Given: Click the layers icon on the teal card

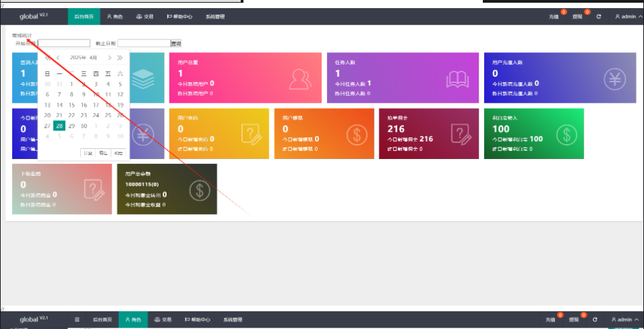Looking at the screenshot, I should [x=143, y=79].
